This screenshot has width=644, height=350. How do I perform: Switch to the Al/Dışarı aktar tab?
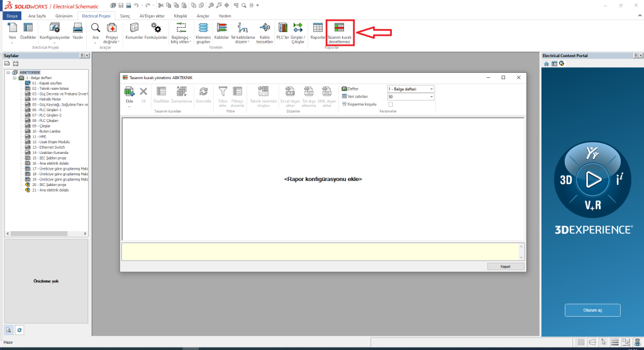point(152,16)
